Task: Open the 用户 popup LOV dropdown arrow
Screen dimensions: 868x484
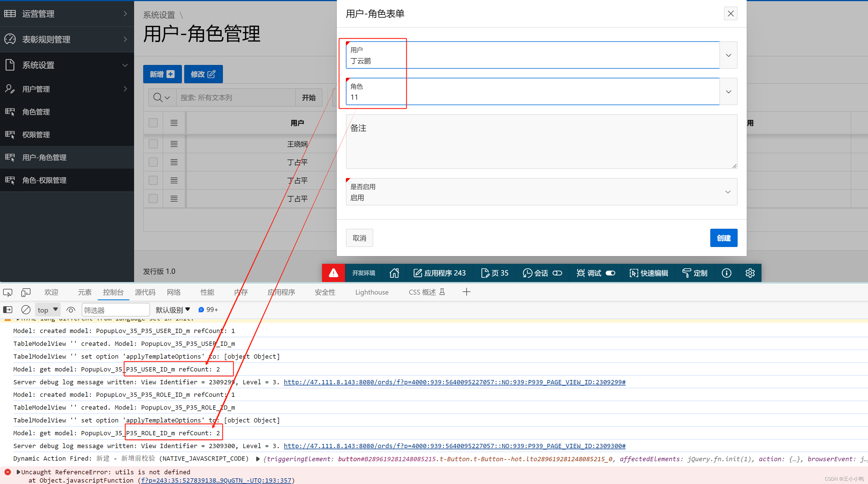Action: [x=729, y=55]
